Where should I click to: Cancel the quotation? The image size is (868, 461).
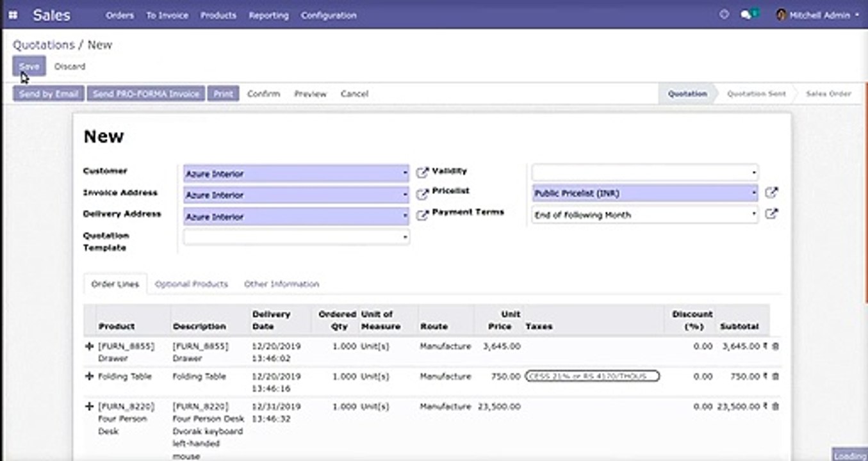click(354, 93)
